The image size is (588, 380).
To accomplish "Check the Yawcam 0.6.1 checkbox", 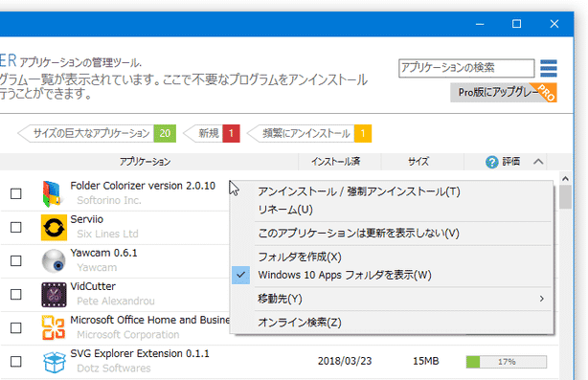I will [x=15, y=260].
